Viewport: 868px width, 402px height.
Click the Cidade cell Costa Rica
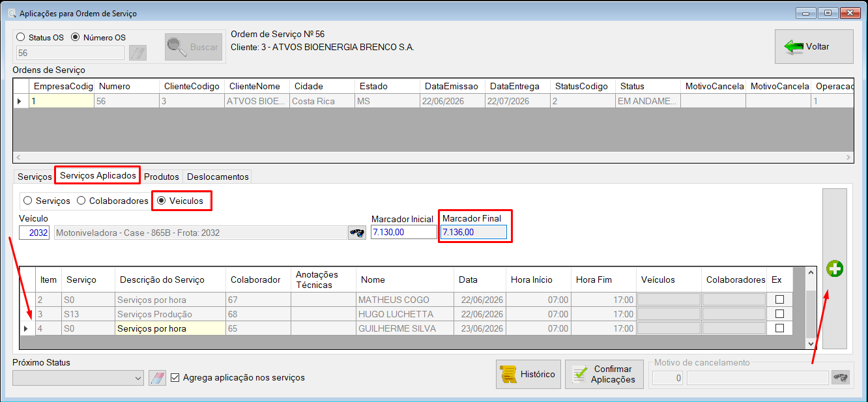tap(322, 101)
